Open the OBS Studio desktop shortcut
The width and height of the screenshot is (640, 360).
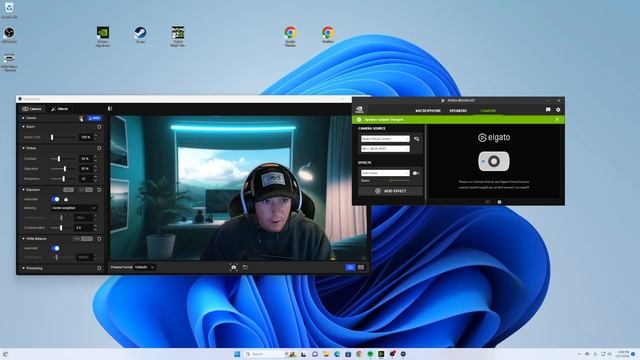(9, 35)
